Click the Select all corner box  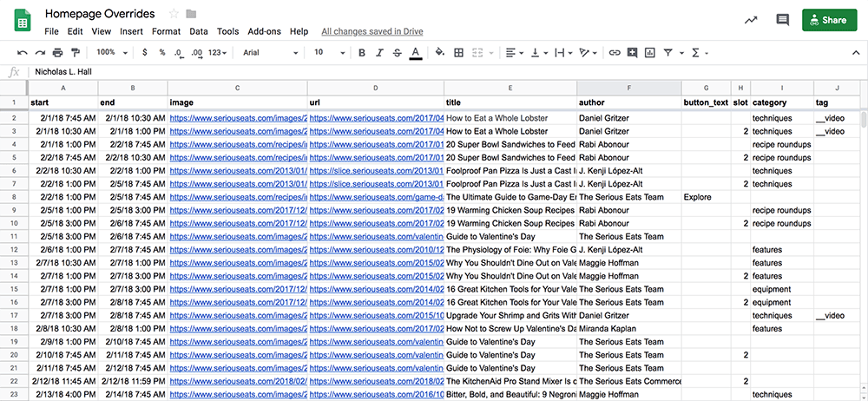[14, 88]
